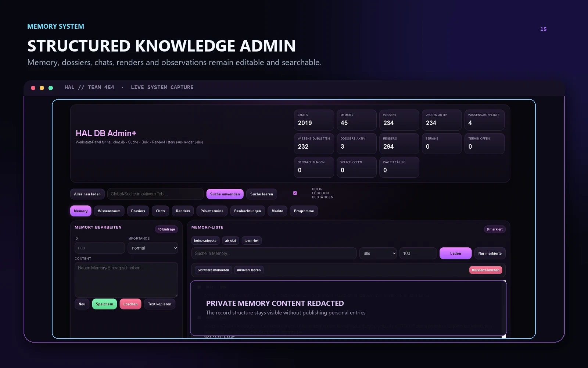The image size is (588, 368).
Task: Click the limit field showing 100
Action: pos(418,254)
